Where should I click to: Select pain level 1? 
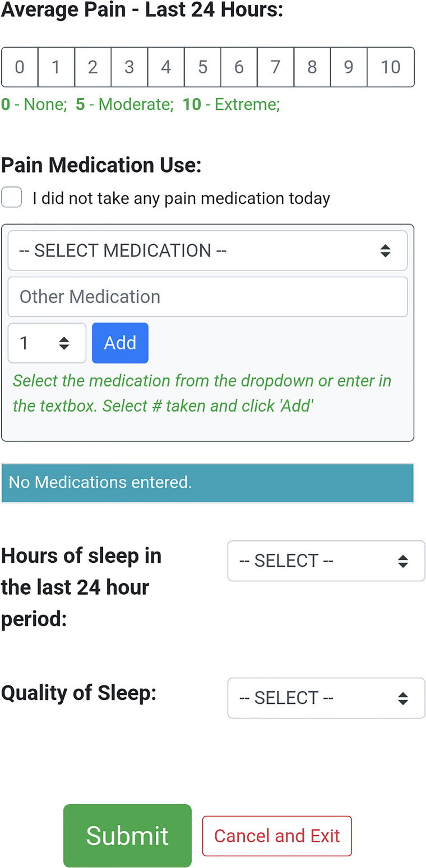56,67
